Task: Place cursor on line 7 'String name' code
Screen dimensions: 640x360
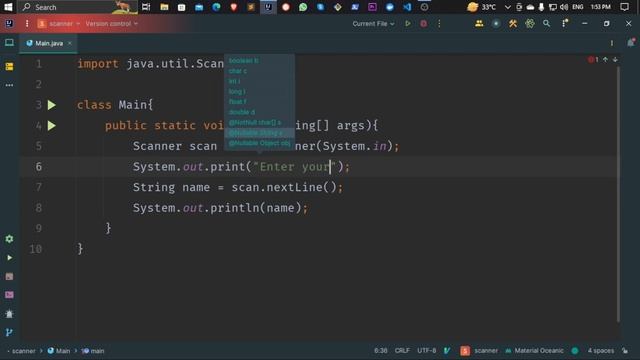Action: click(x=238, y=187)
